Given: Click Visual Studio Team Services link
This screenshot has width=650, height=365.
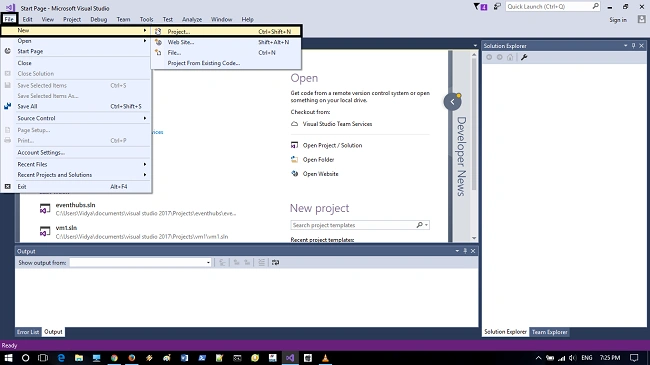Looking at the screenshot, I should click(337, 124).
